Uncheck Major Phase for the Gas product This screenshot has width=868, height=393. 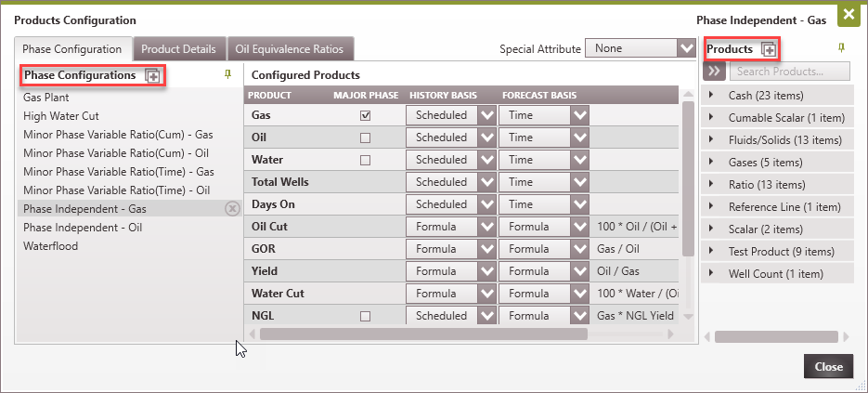point(365,116)
